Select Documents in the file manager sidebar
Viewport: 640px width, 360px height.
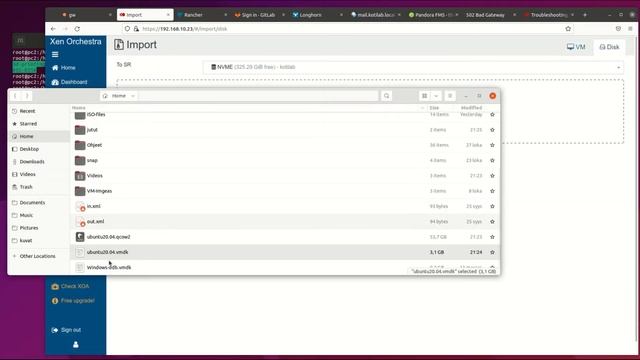tap(39, 202)
